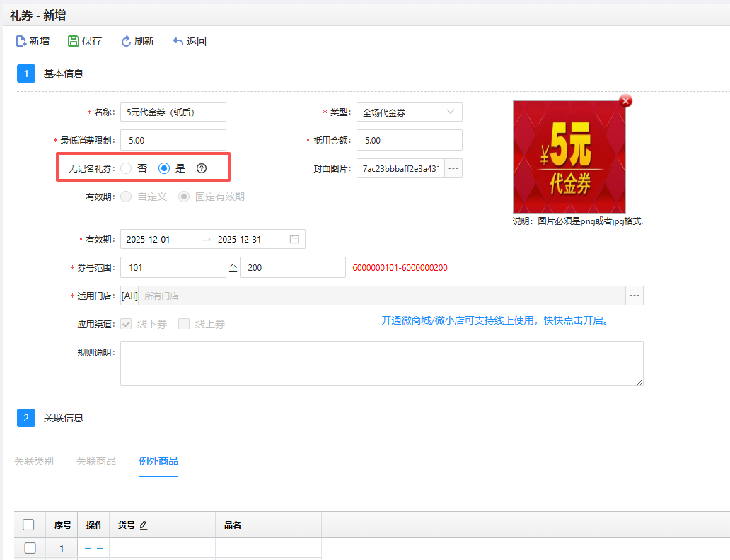
Task: Browse cover image via 封面图片 ellipsis button
Action: (x=453, y=168)
